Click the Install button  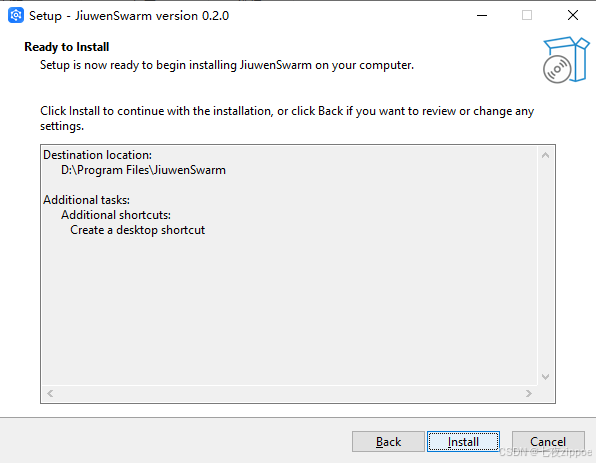(x=463, y=441)
